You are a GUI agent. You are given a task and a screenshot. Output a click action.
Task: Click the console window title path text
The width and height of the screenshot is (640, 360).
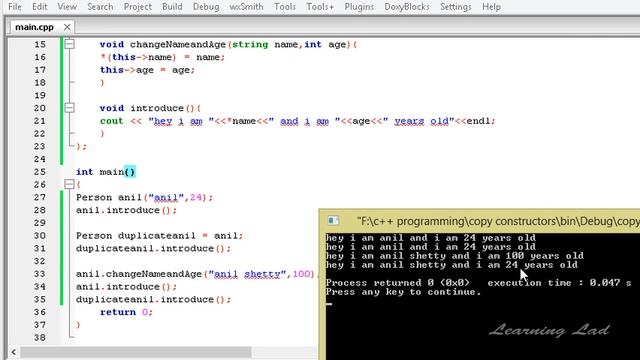tap(498, 221)
